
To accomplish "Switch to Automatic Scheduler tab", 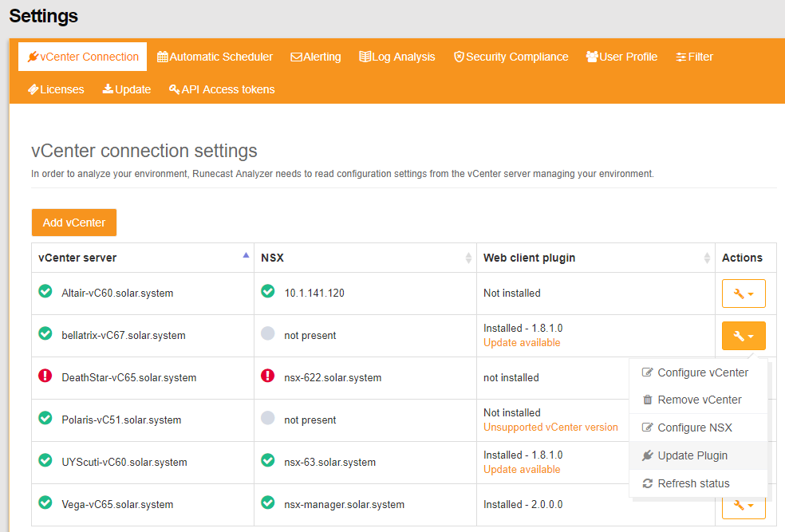I will tap(215, 57).
